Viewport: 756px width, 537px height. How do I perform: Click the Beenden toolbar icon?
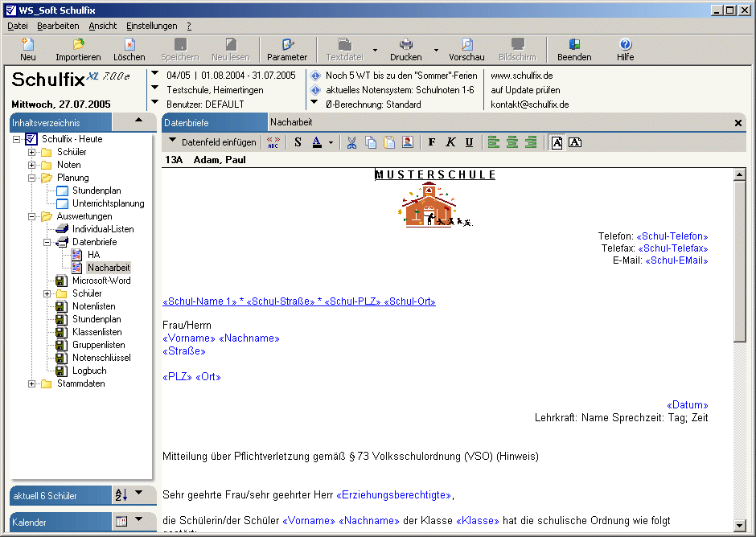click(x=574, y=45)
